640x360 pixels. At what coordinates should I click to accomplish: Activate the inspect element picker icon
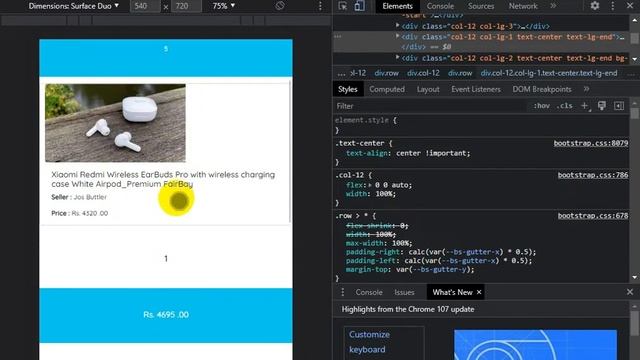pos(343,6)
